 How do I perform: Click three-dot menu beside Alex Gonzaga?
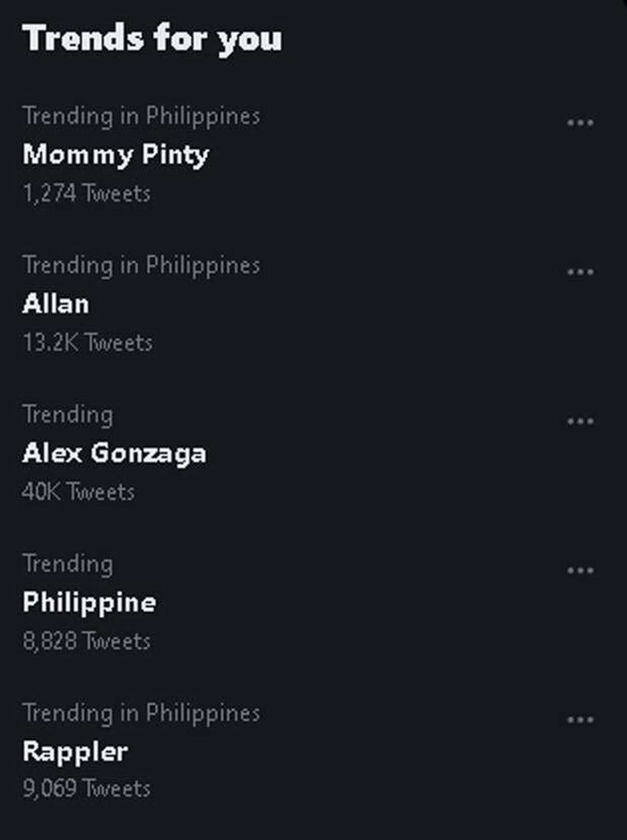[x=580, y=421]
